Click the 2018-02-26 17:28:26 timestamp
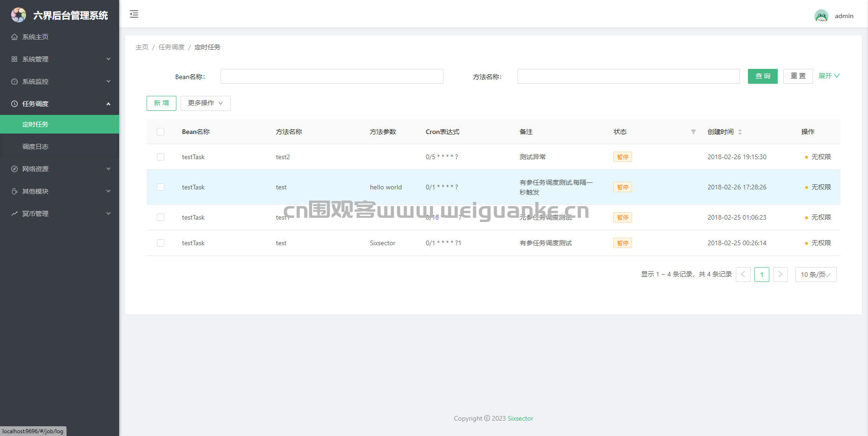The height and width of the screenshot is (436, 868). (x=737, y=187)
